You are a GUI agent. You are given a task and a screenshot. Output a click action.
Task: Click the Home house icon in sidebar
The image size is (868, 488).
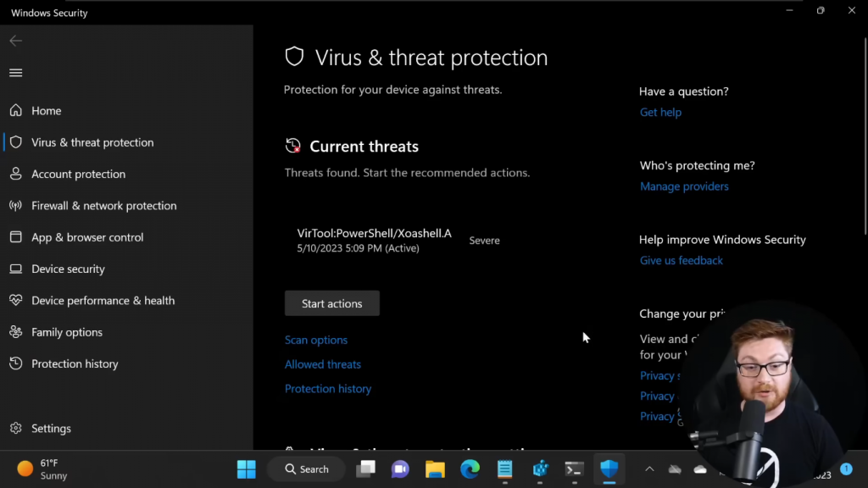pyautogui.click(x=15, y=111)
